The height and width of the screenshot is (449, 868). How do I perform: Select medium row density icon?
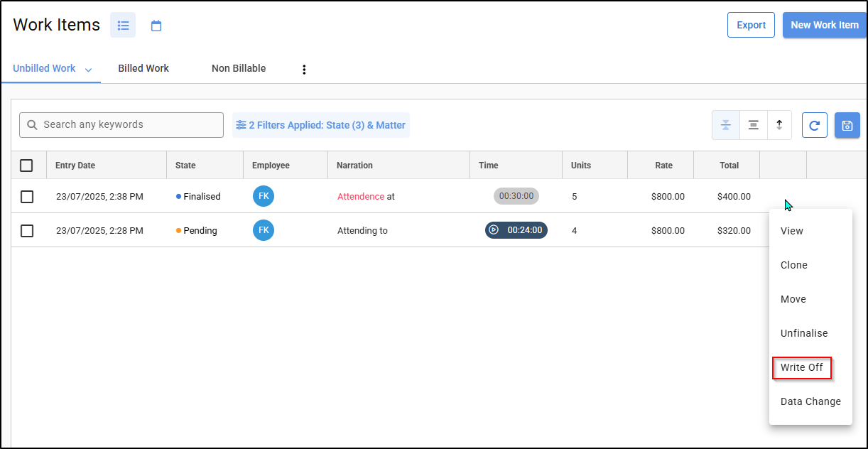(x=754, y=125)
